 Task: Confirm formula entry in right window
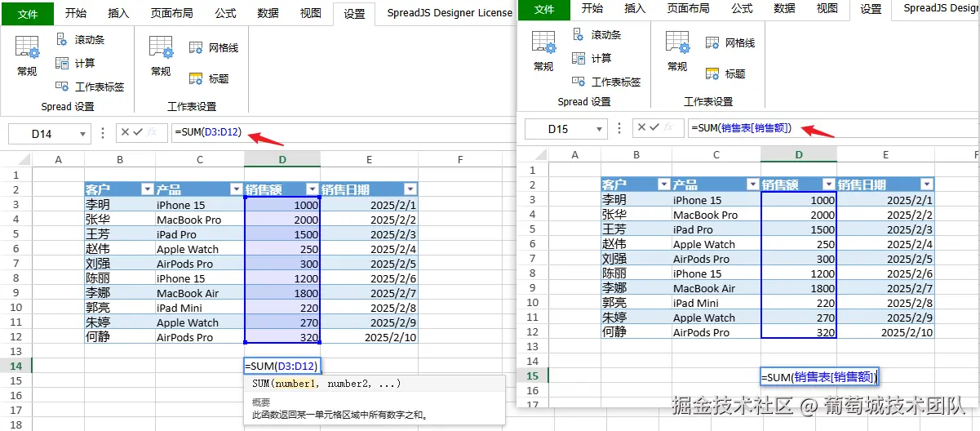654,127
